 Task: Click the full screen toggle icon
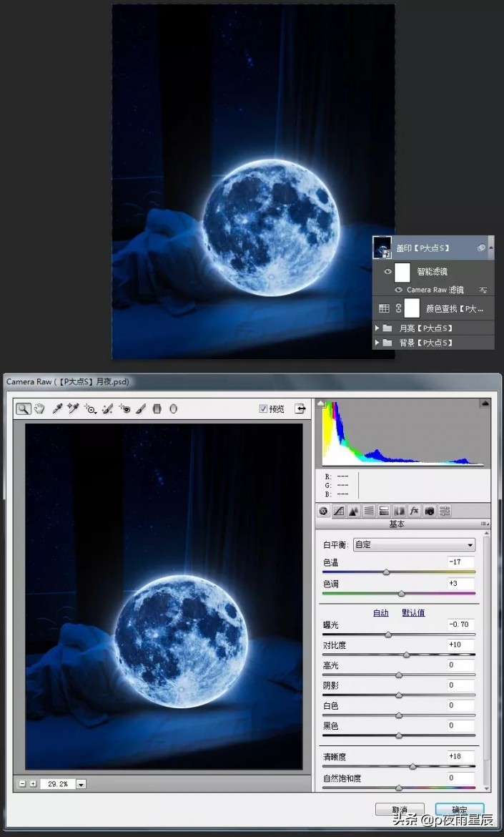click(x=300, y=408)
